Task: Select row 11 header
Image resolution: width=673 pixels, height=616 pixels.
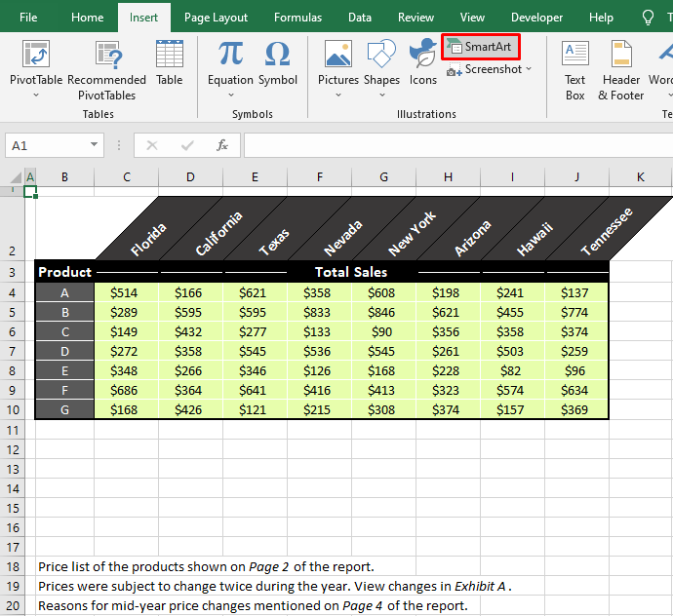Action: click(x=13, y=430)
